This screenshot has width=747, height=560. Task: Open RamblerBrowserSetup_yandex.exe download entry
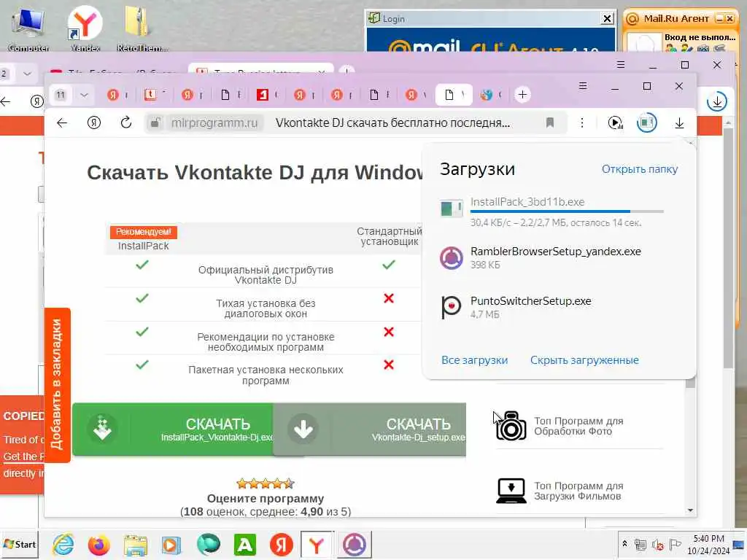[559, 257]
